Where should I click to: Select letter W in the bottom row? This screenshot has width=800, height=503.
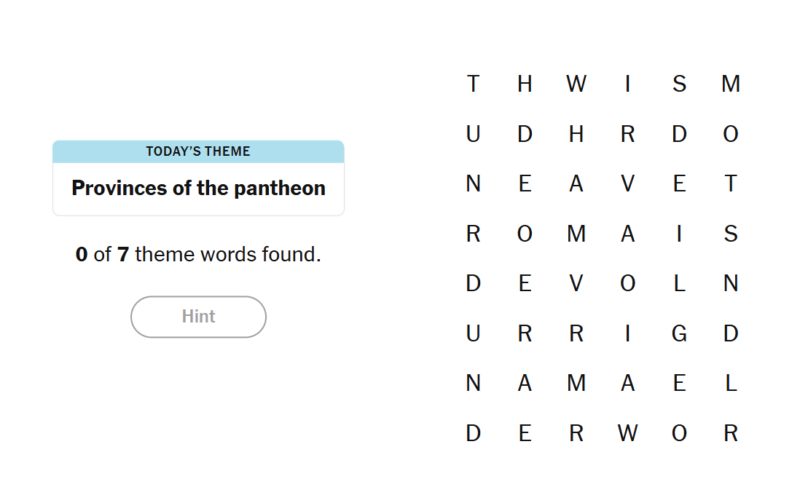tap(627, 434)
